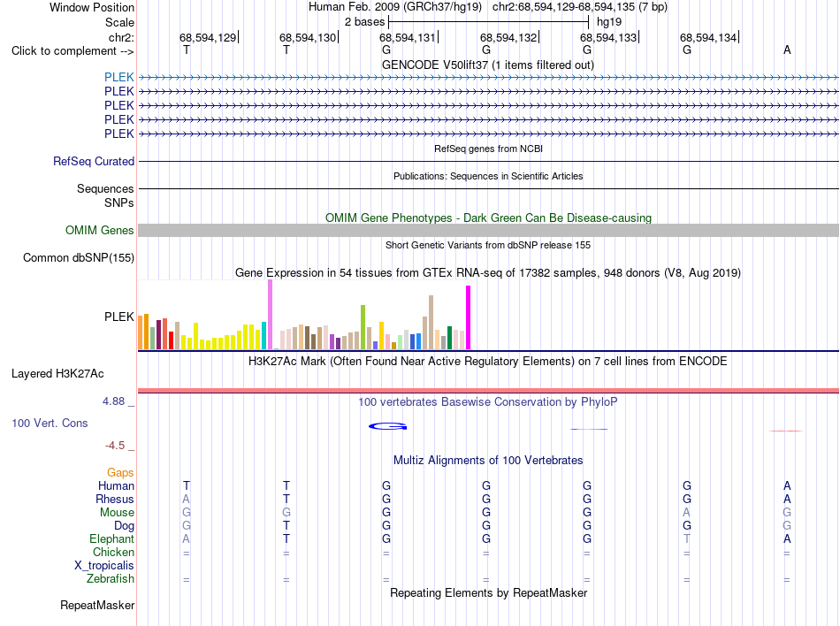Click the GTEx Gene Expression track title
This screenshot has width=840, height=626.
click(488, 273)
